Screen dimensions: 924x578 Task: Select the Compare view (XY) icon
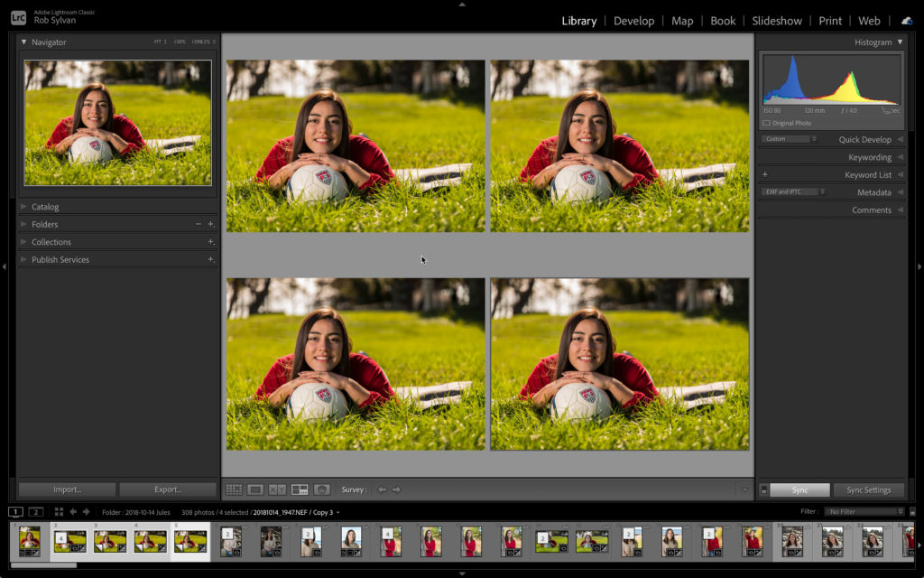click(277, 489)
